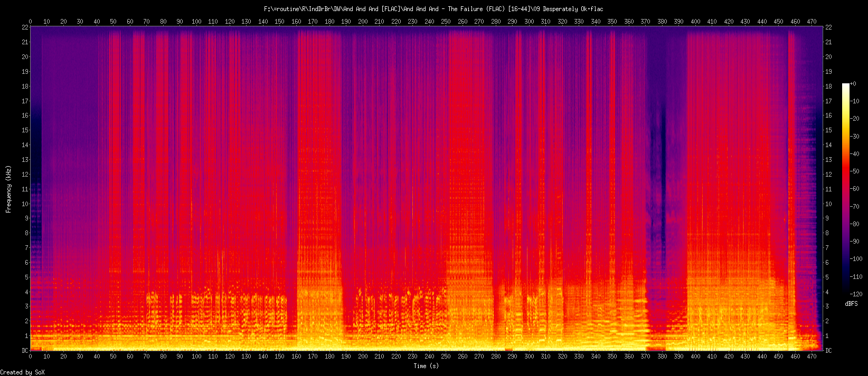The image size is (868, 376).
Task: Click '250' on the top time axis
Action: [x=446, y=22]
